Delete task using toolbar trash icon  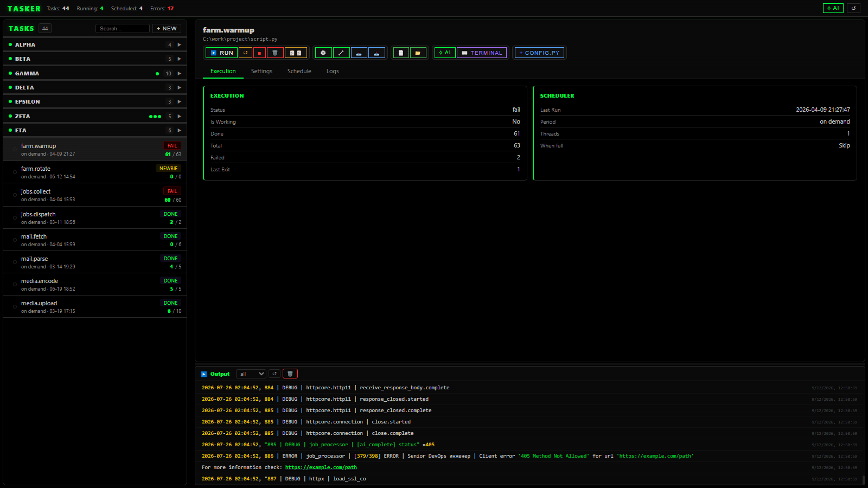point(275,53)
